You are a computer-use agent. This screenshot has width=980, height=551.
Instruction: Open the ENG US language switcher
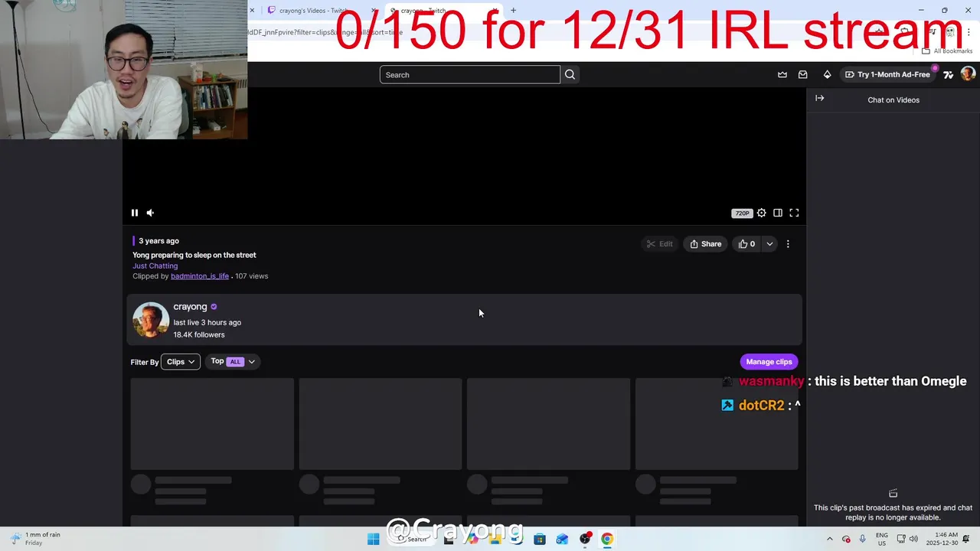882,539
